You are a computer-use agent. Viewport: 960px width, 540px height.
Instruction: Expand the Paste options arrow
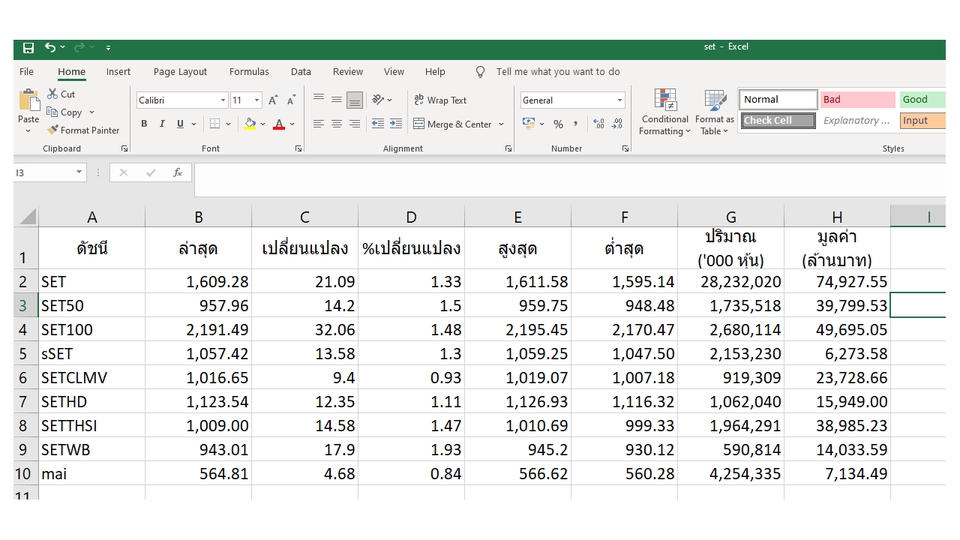pyautogui.click(x=28, y=130)
